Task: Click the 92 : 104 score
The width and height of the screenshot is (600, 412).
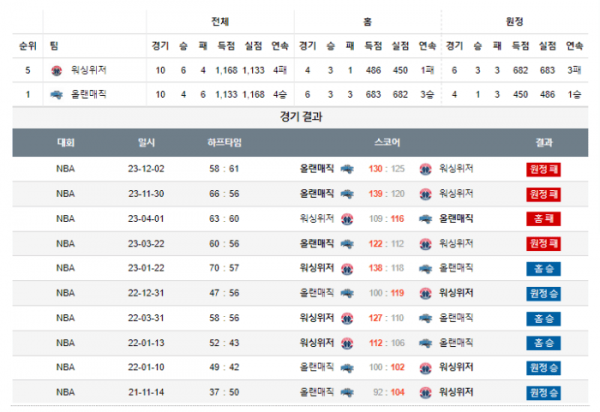Action: tap(389, 392)
